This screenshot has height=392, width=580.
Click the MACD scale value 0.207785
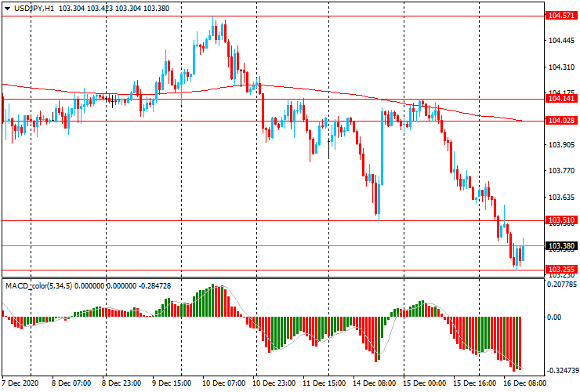[562, 285]
